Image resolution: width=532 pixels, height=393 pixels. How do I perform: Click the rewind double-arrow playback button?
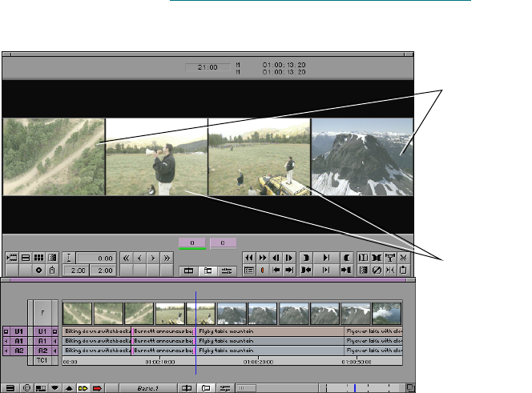tap(249, 258)
